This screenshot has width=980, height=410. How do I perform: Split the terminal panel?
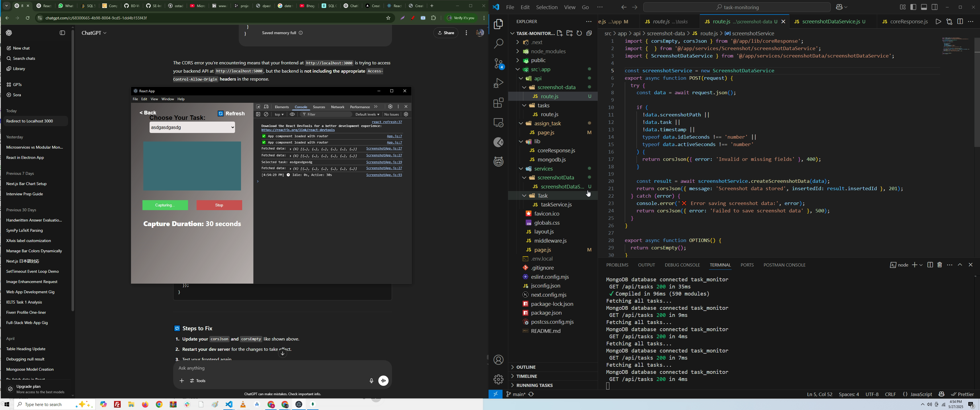point(930,265)
